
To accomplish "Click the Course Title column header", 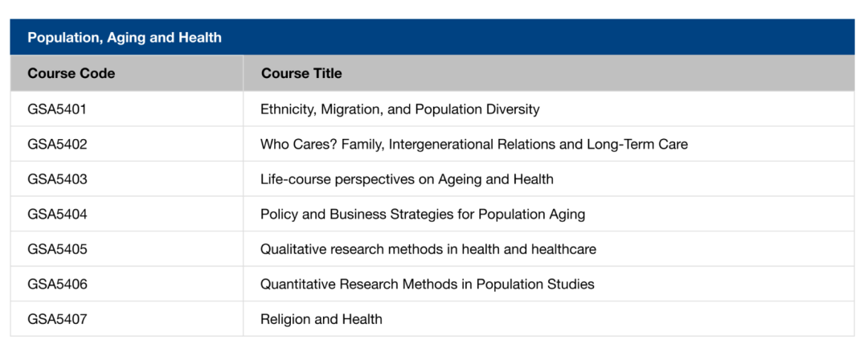I will [x=301, y=73].
